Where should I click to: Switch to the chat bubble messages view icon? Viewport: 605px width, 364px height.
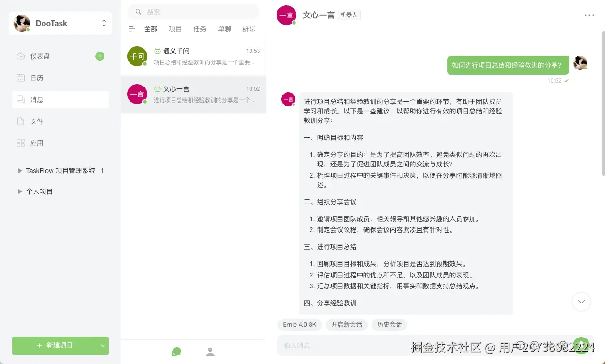tap(176, 352)
